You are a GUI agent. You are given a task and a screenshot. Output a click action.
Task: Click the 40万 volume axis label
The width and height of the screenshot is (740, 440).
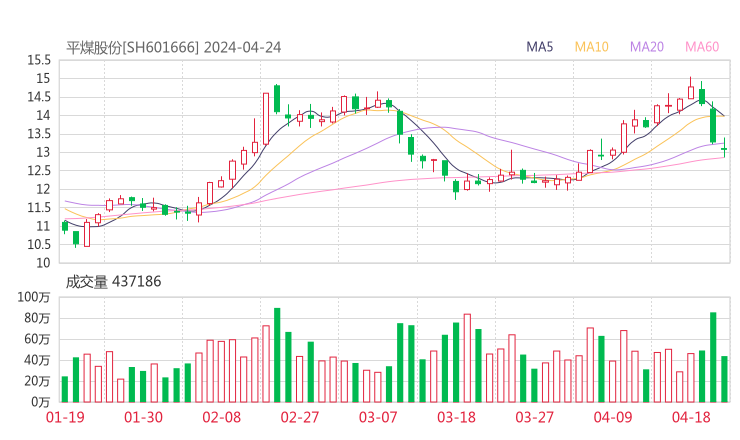pyautogui.click(x=37, y=360)
